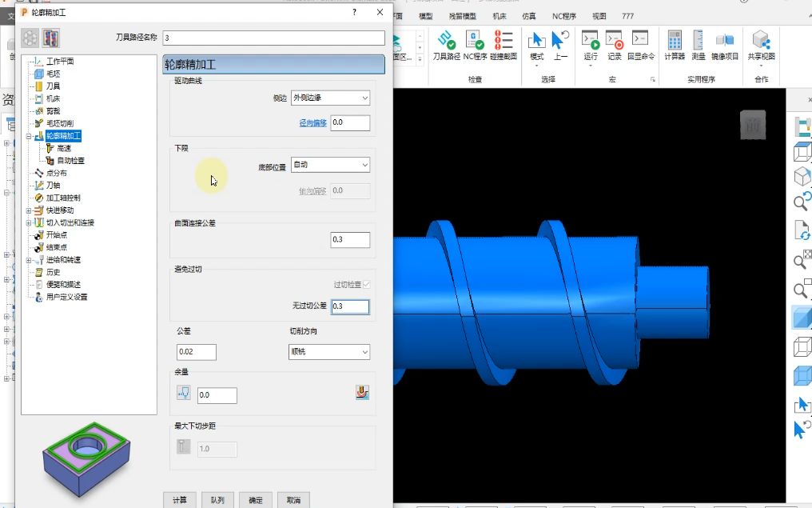Viewport: 812px width, 508px height.
Task: Select 剪裁 limit node in the tree
Action: [x=53, y=111]
